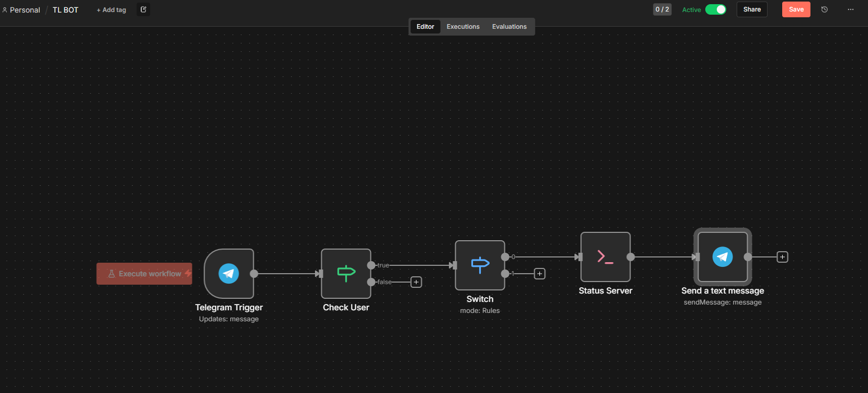This screenshot has width=868, height=393.
Task: Select the Editor tab
Action: click(x=425, y=27)
